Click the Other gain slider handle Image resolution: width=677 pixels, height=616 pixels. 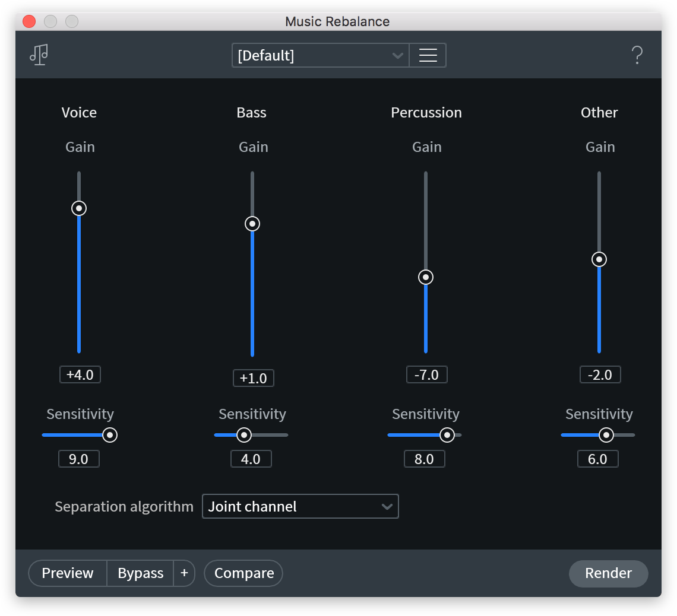[x=599, y=259]
